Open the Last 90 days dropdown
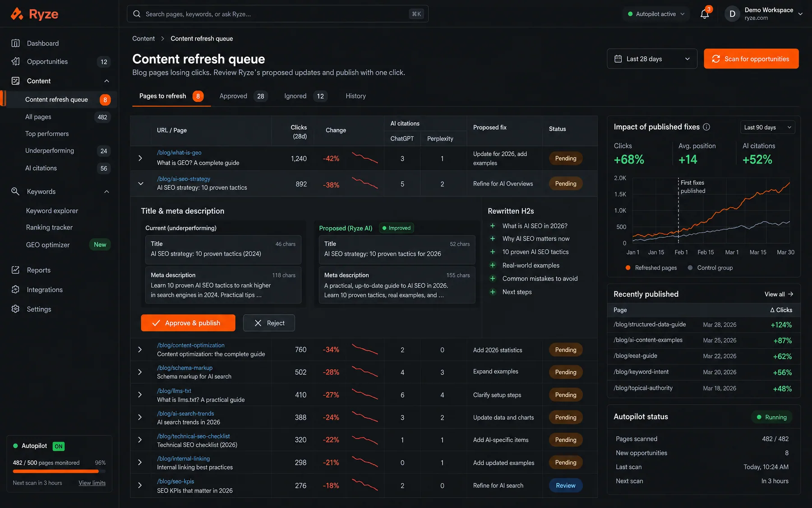Image resolution: width=812 pixels, height=508 pixels. click(x=768, y=127)
